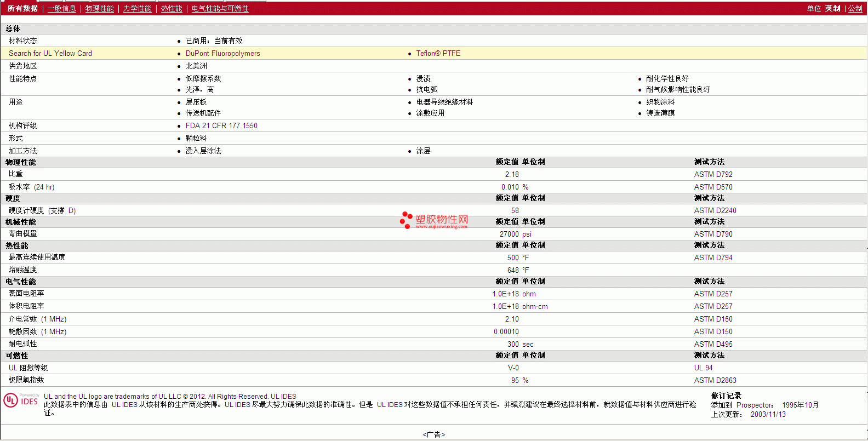Click the <广告> label at the bottom
Viewport: 868px width, 441px height.
434,435
